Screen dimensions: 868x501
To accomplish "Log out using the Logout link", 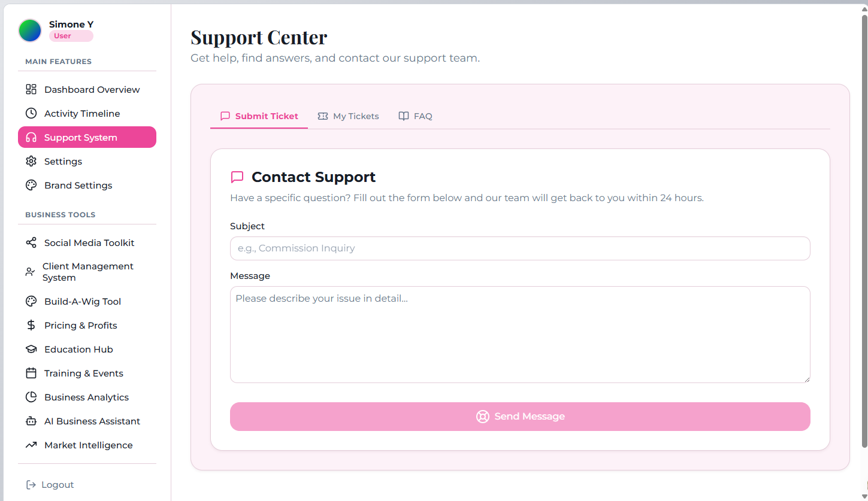I will pyautogui.click(x=50, y=485).
